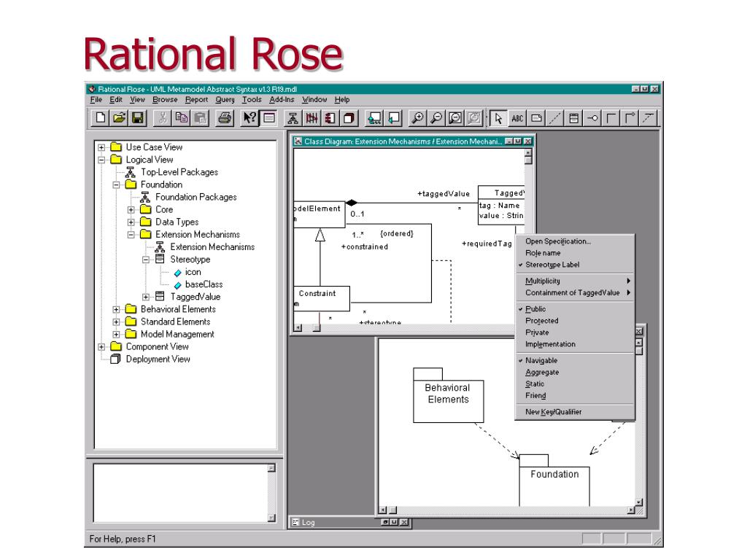Image resolution: width=747 pixels, height=560 pixels.
Task: Save the model with the floppy disk icon
Action: coord(138,117)
